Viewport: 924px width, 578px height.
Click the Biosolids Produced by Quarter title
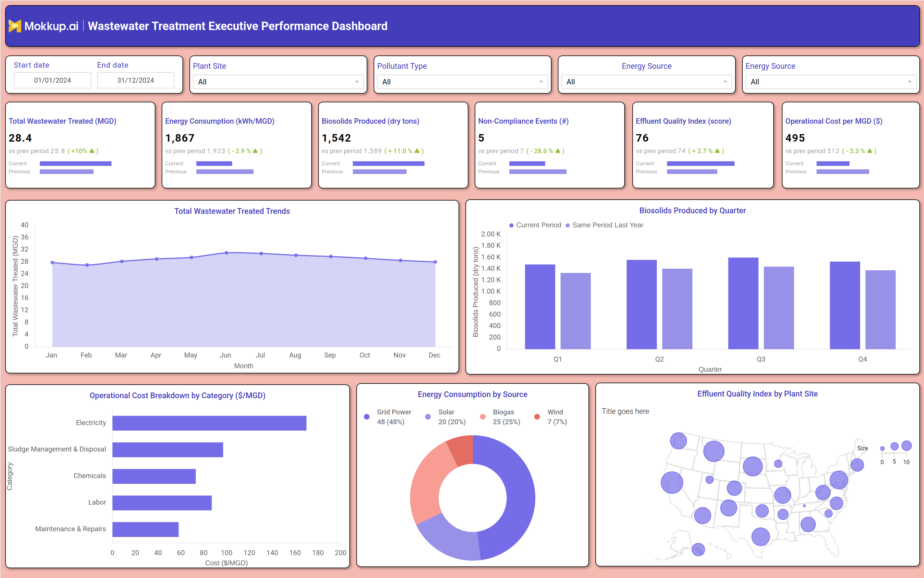point(692,211)
